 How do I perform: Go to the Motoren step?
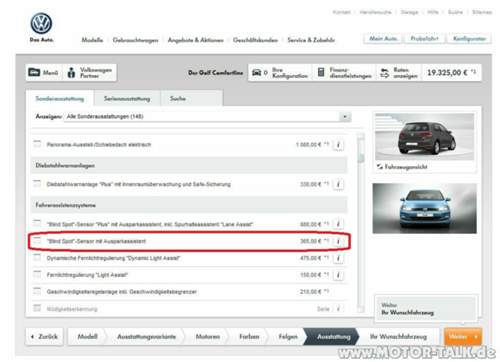tap(208, 337)
